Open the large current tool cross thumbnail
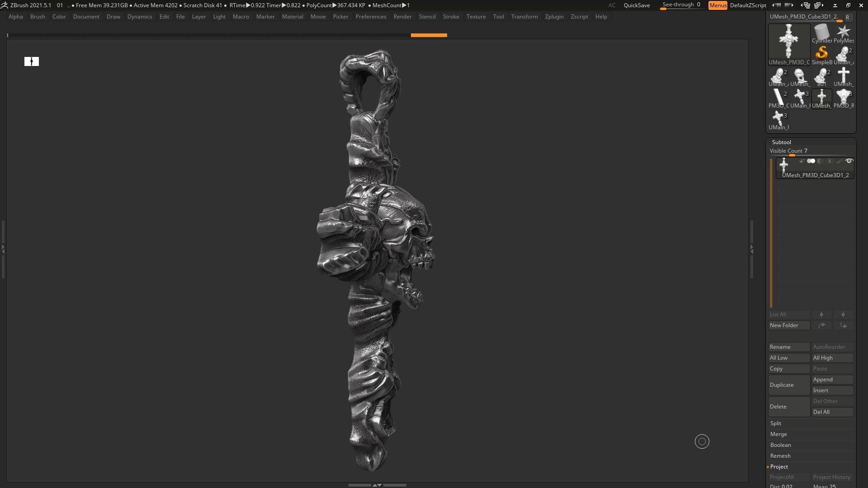 click(x=789, y=45)
